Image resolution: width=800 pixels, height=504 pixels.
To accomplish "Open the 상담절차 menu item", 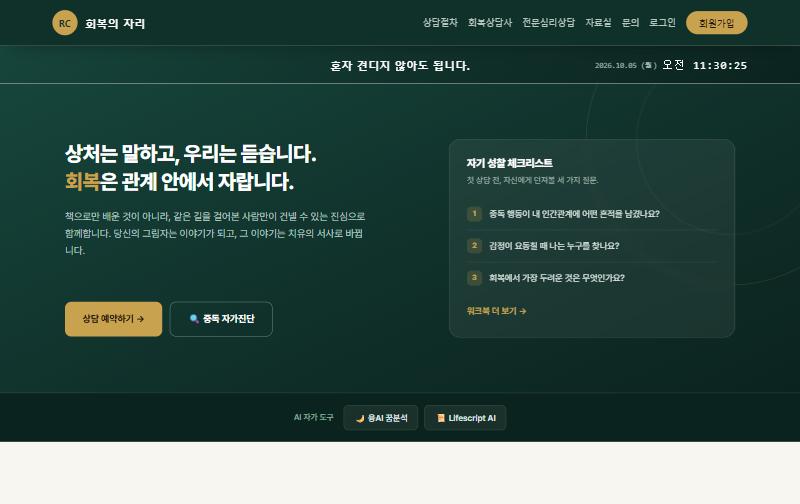I will pyautogui.click(x=440, y=22).
